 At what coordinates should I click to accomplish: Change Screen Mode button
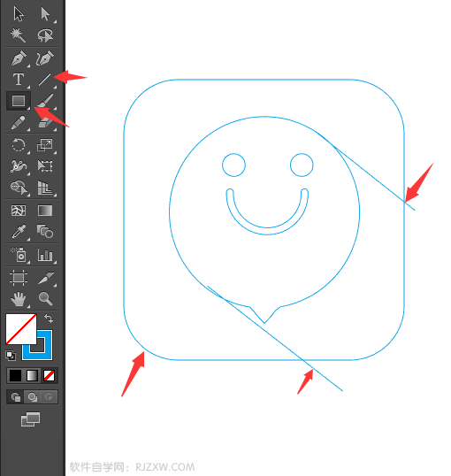(x=30, y=419)
